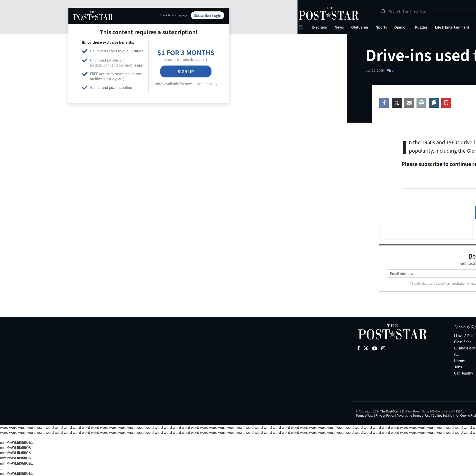Open the Obituaries menu item
The width and height of the screenshot is (476, 476).
(360, 27)
